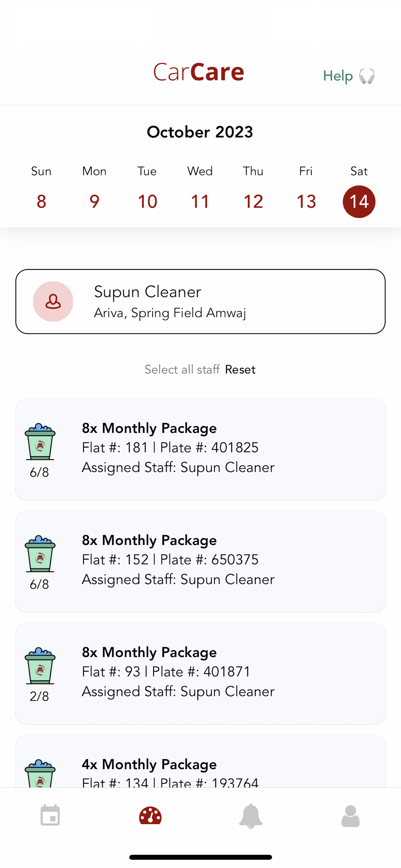Open package card for Plate 401825
Viewport: 401px width, 868px height.
tap(200, 449)
